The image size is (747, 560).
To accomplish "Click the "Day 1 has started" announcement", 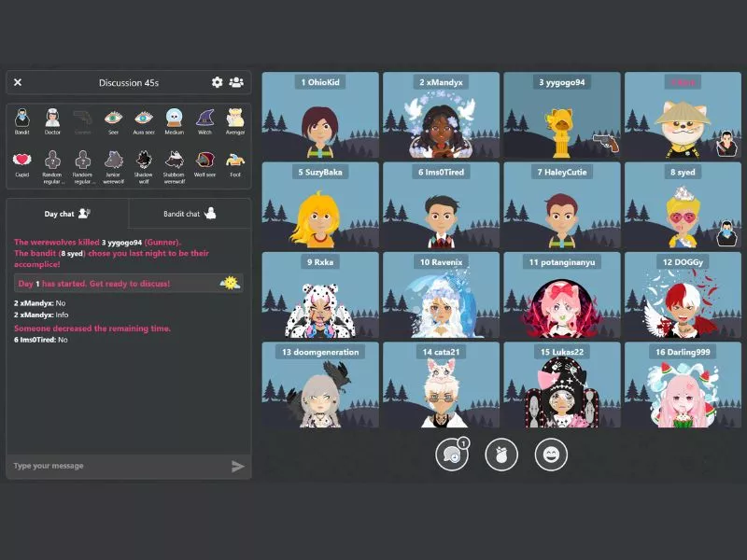I will tap(129, 284).
